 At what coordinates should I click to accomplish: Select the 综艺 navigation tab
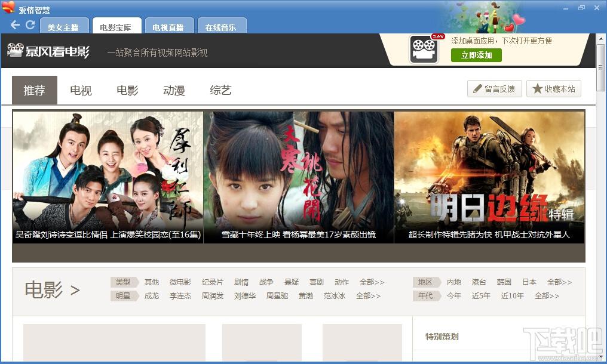(220, 90)
